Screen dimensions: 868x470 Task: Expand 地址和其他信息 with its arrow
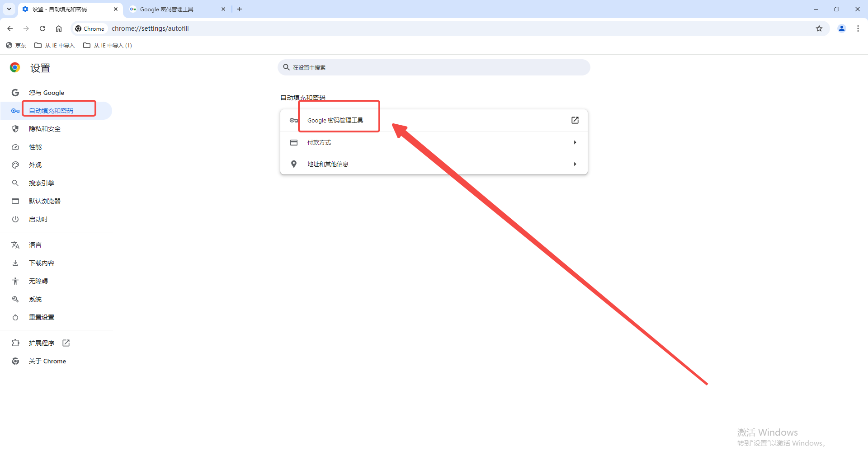pos(575,164)
